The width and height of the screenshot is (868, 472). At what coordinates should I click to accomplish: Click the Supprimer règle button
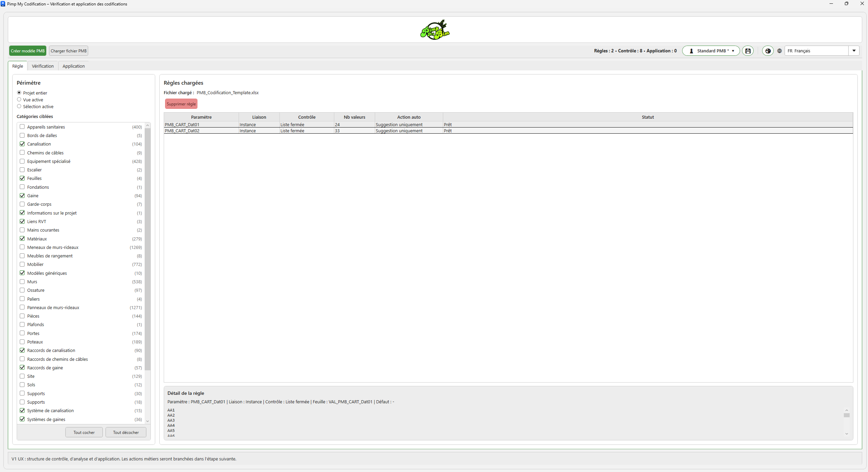[x=181, y=104]
